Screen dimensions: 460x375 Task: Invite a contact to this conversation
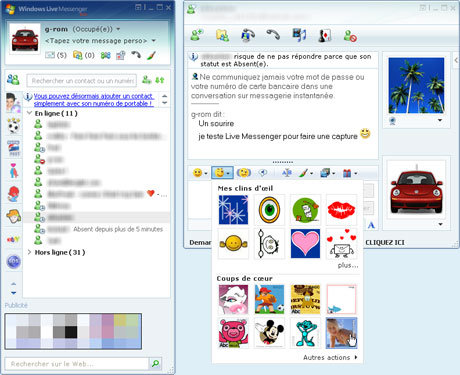[x=197, y=35]
